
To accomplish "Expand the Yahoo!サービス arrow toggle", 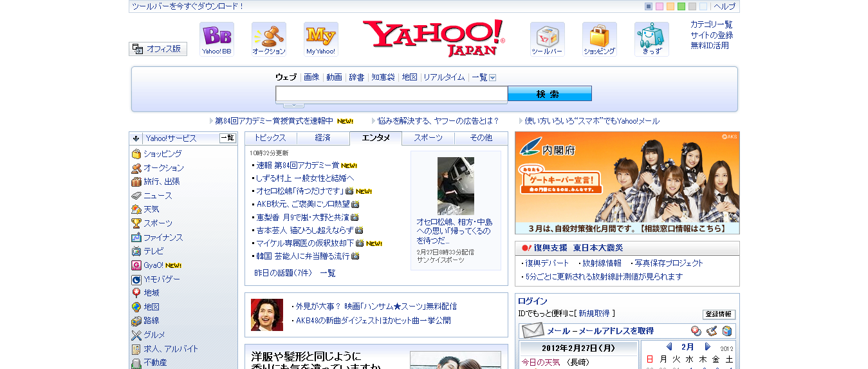I will click(136, 138).
